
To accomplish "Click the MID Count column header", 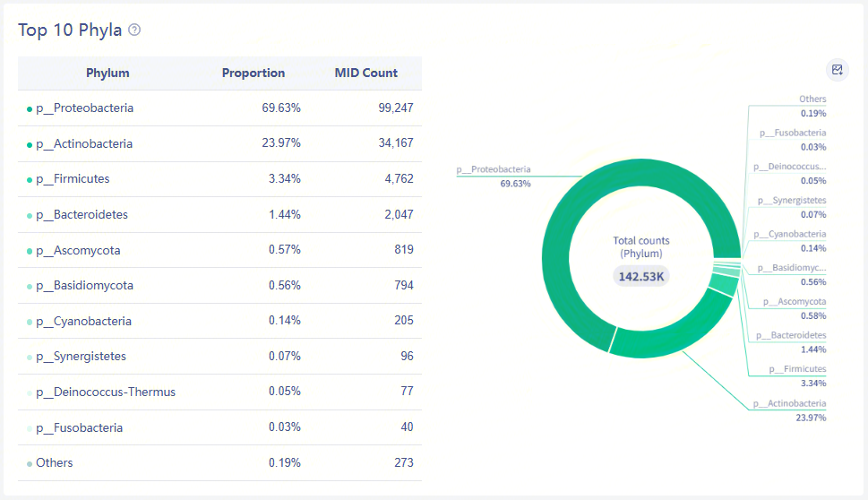I will (365, 73).
